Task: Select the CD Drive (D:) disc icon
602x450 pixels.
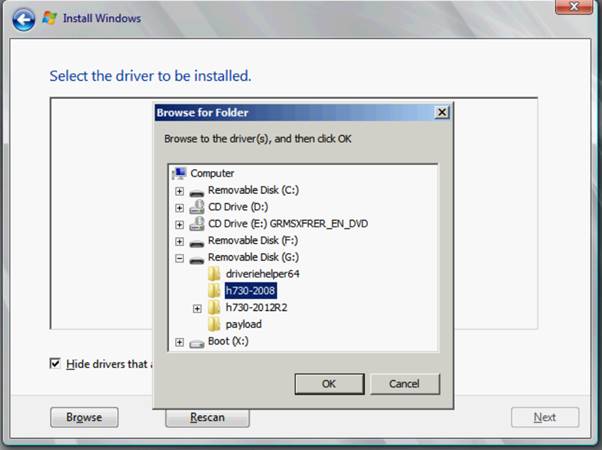Action: [x=197, y=207]
